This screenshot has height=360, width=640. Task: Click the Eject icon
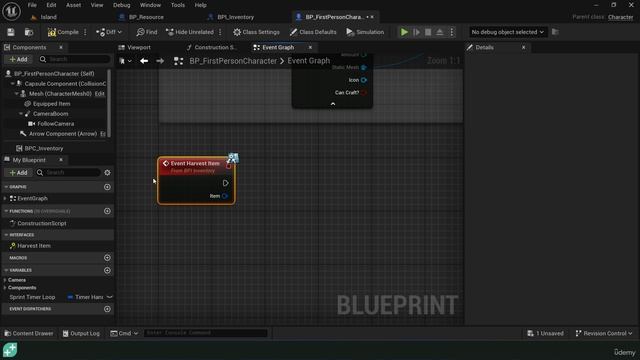pos(440,32)
